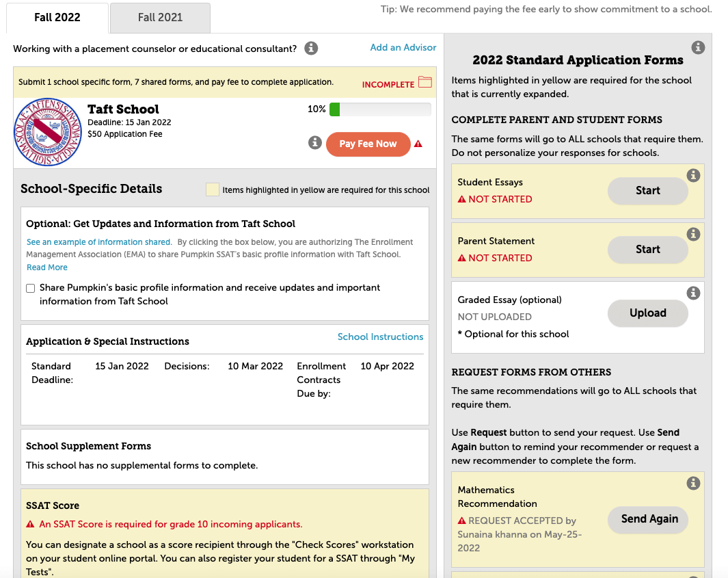
Task: Click warning icon beside REQUEST ACCEPTED status
Action: pyautogui.click(x=461, y=521)
